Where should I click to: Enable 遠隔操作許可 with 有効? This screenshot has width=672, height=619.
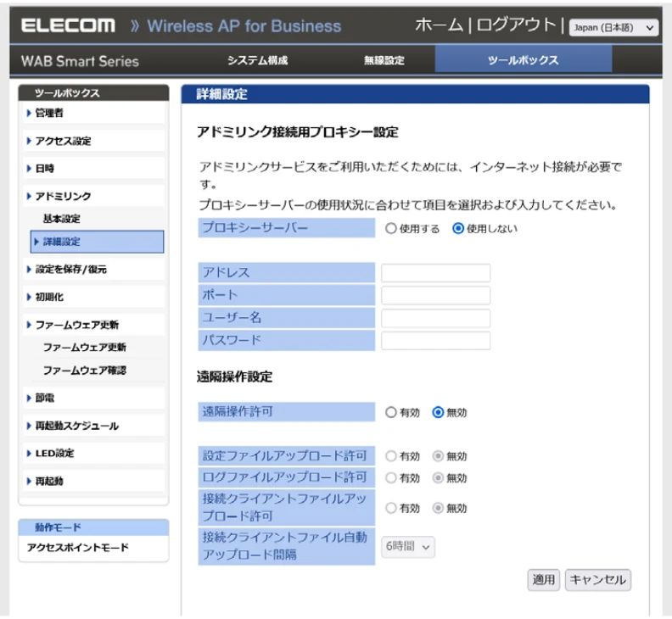390,412
